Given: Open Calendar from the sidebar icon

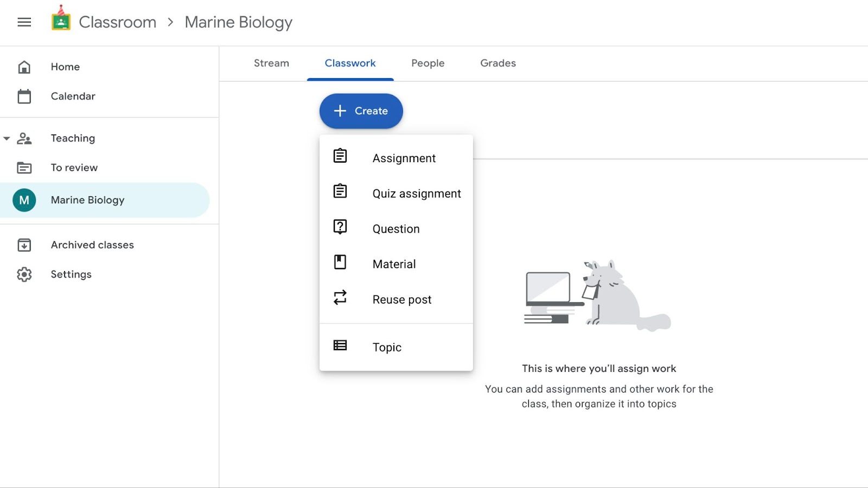Looking at the screenshot, I should pyautogui.click(x=24, y=97).
